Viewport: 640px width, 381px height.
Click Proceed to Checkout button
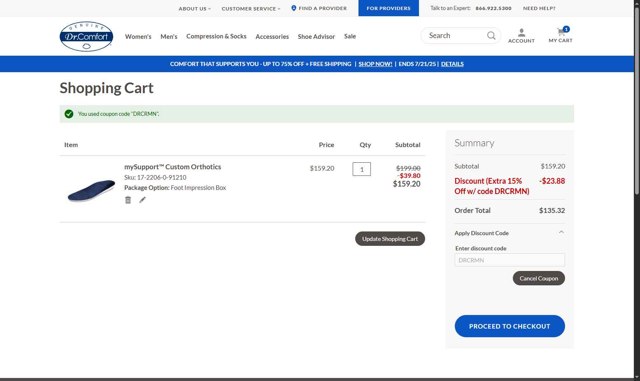pyautogui.click(x=509, y=326)
